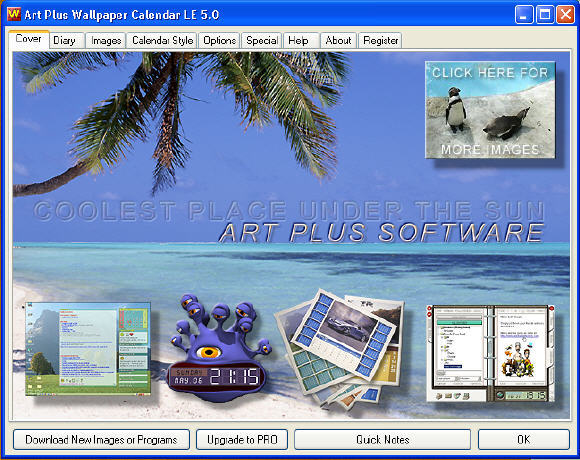Viewport: 580px width, 460px height.
Task: Click the purple monster clock graphic
Action: (219, 348)
